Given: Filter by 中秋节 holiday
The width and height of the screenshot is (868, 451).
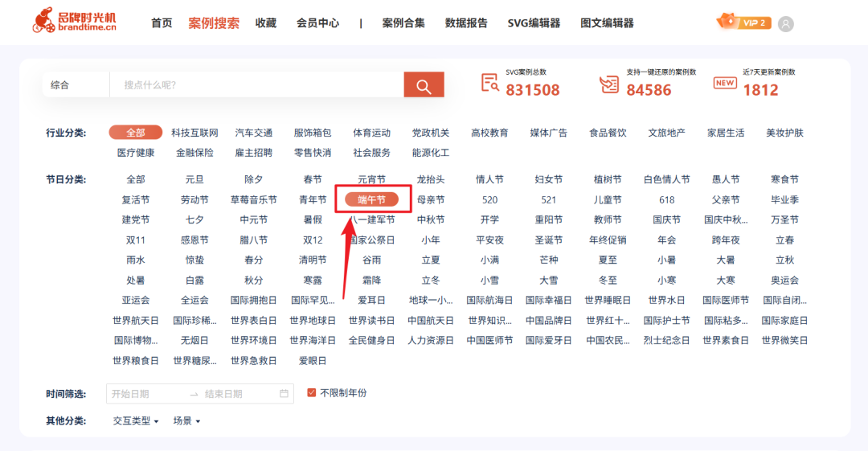Looking at the screenshot, I should (431, 220).
